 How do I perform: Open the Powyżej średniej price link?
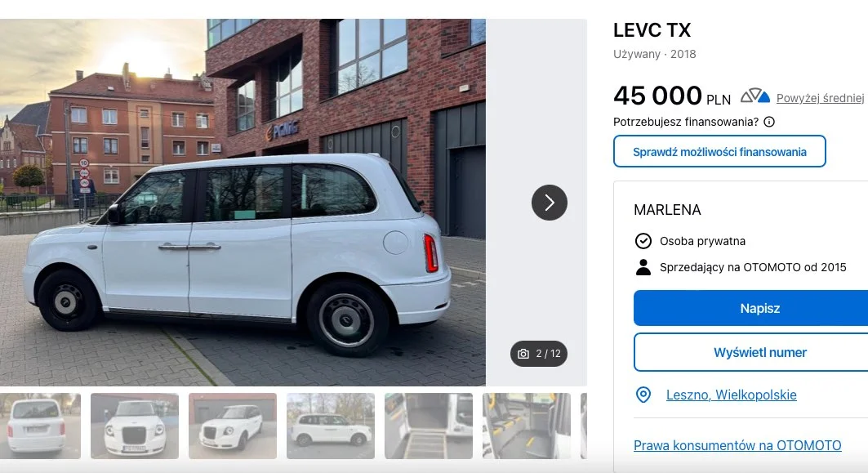pos(820,98)
